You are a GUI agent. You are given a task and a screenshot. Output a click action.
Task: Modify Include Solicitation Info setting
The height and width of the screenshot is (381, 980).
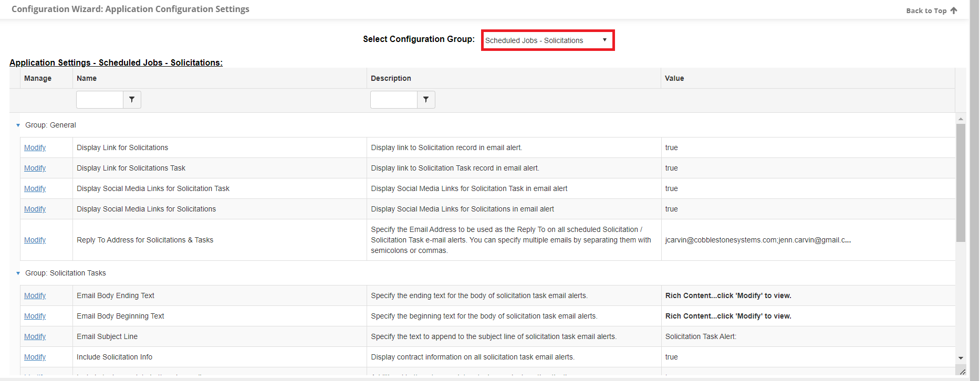[x=35, y=357]
